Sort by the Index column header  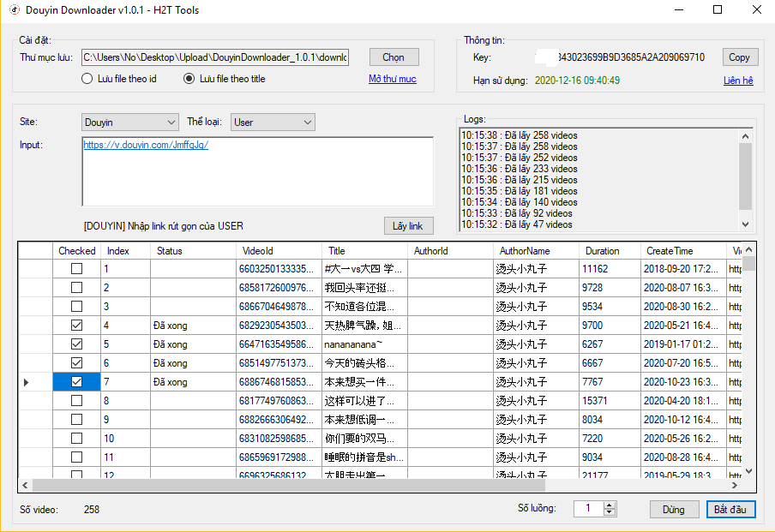click(x=125, y=251)
